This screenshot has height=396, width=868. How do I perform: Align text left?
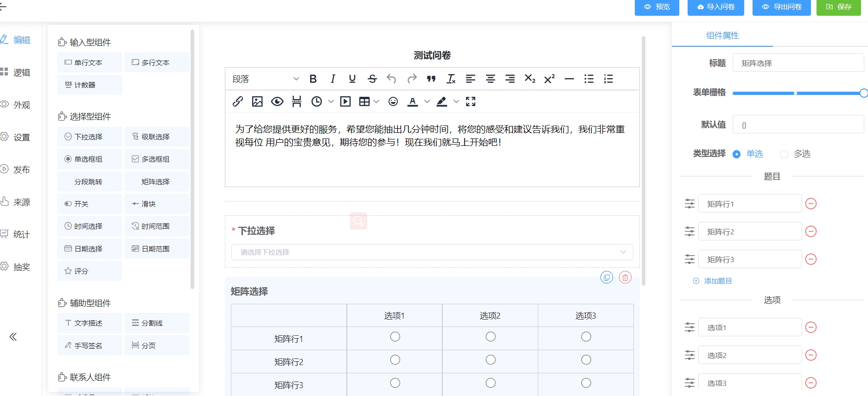[x=471, y=79]
